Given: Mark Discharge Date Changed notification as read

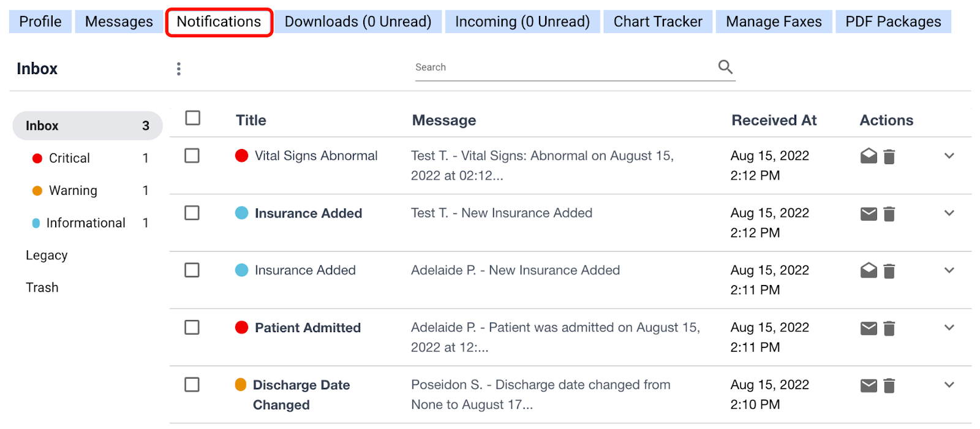Looking at the screenshot, I should click(869, 385).
